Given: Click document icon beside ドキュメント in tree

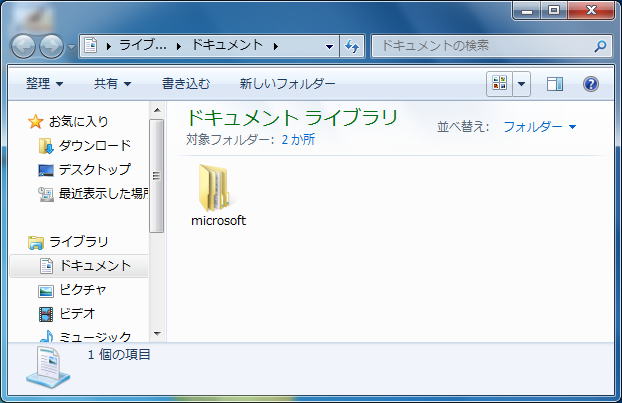Looking at the screenshot, I should (x=46, y=266).
